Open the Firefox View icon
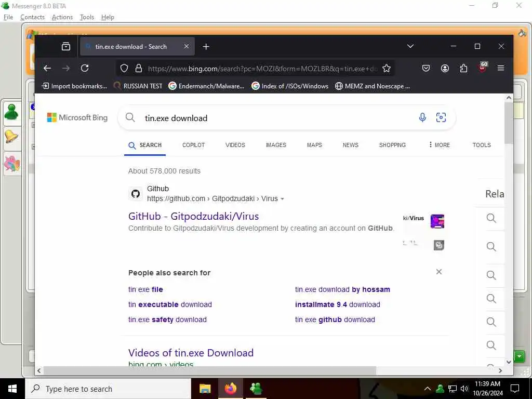532x399 pixels. (66, 46)
